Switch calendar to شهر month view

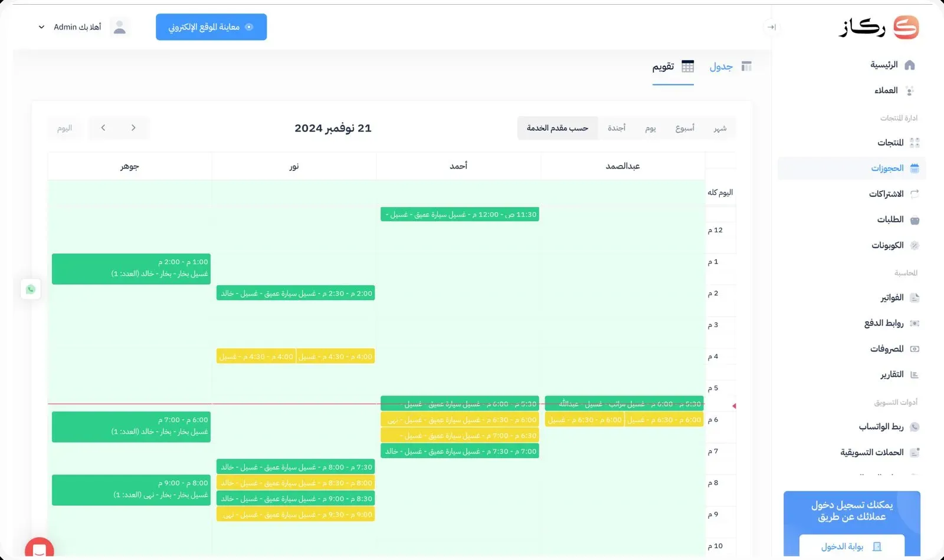tap(720, 128)
